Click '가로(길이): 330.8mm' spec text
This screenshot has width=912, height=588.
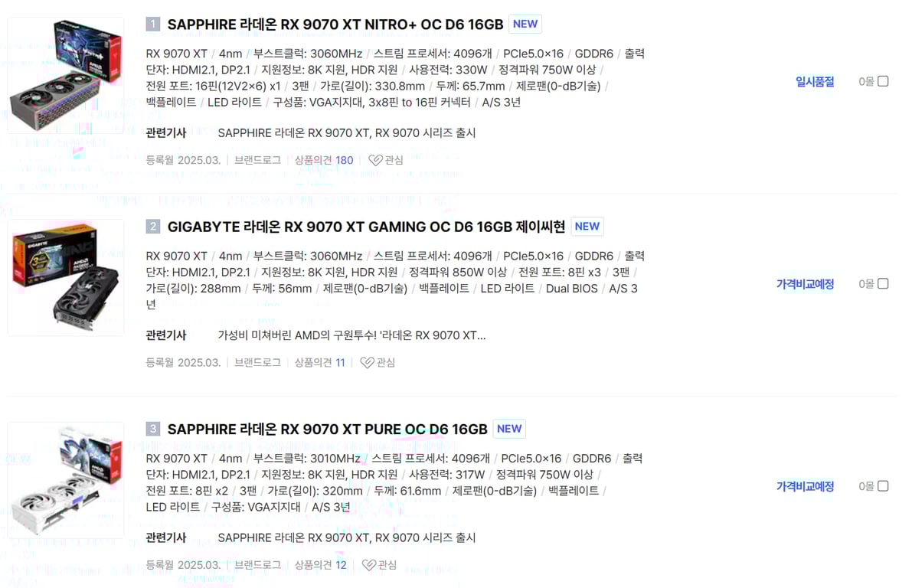[x=372, y=86]
